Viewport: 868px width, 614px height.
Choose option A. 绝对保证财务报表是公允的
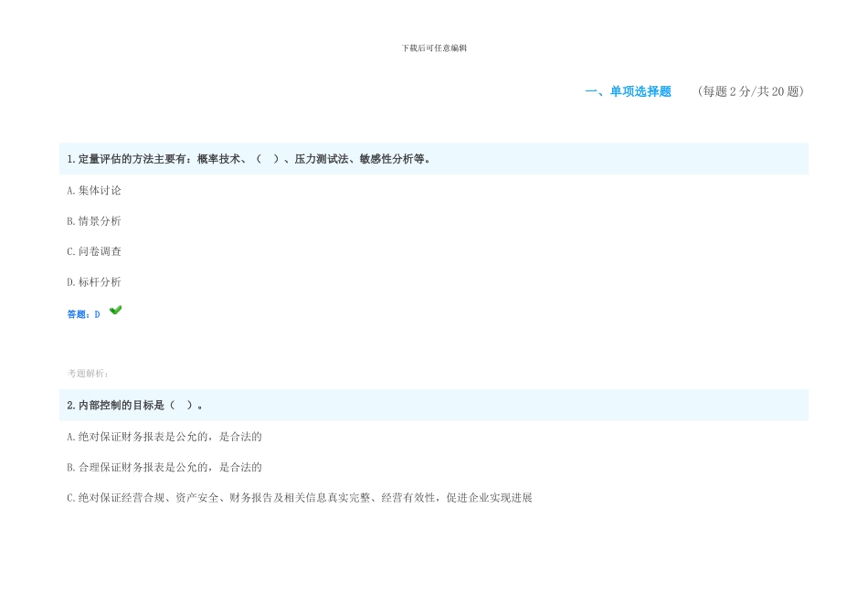click(x=164, y=437)
